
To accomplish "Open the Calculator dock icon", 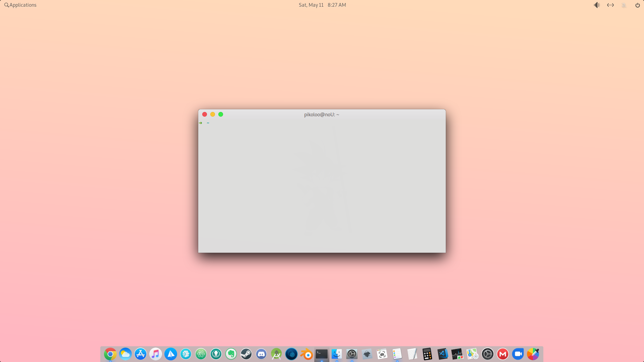I will pyautogui.click(x=427, y=354).
